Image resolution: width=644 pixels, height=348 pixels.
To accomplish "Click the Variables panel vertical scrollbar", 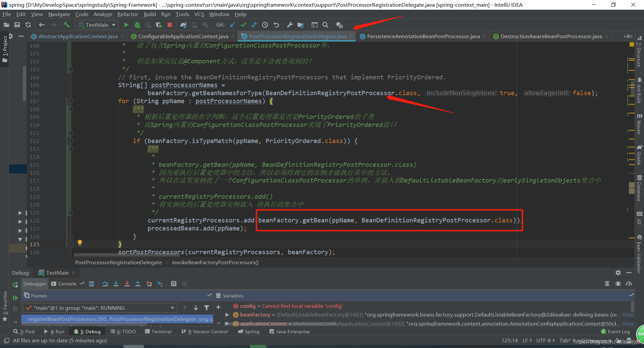I will tap(633, 307).
